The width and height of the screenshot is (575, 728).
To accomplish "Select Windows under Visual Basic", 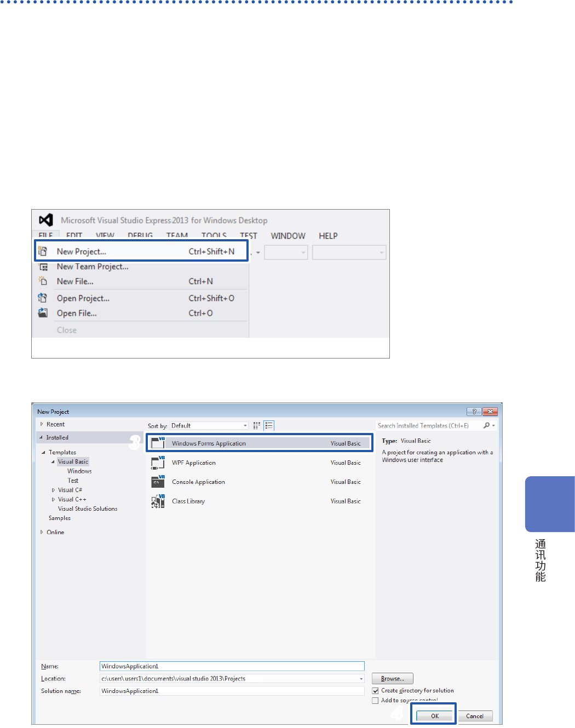I will 79,471.
